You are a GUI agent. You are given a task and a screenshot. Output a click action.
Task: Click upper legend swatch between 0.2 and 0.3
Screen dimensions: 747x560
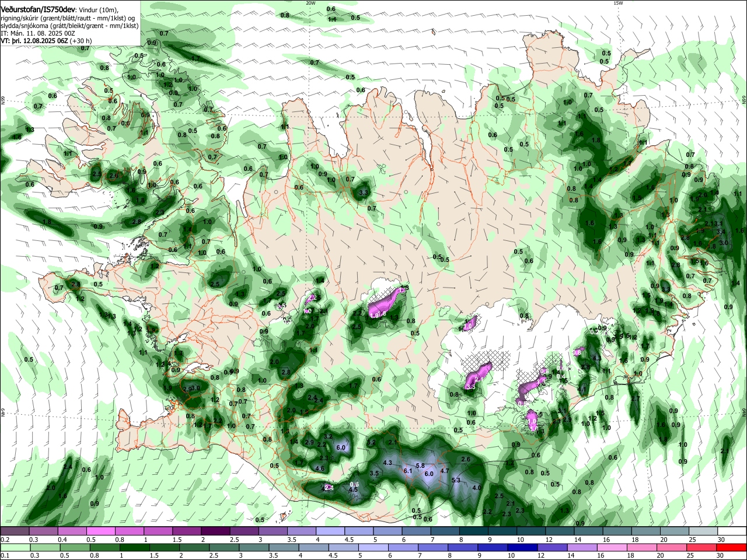click(x=15, y=531)
